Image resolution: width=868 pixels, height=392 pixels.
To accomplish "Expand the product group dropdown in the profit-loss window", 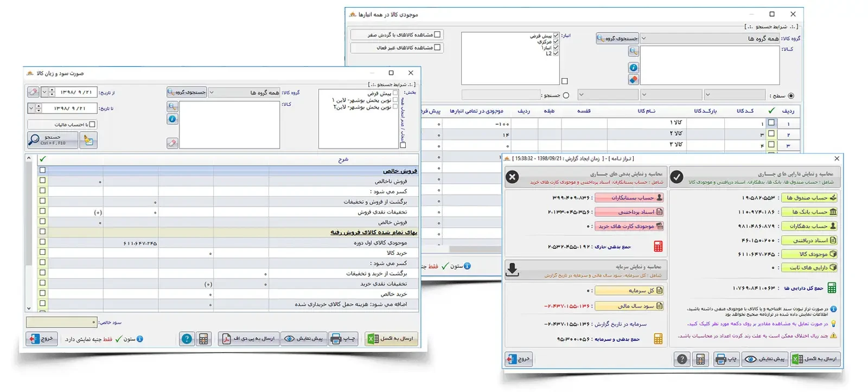I will [212, 93].
